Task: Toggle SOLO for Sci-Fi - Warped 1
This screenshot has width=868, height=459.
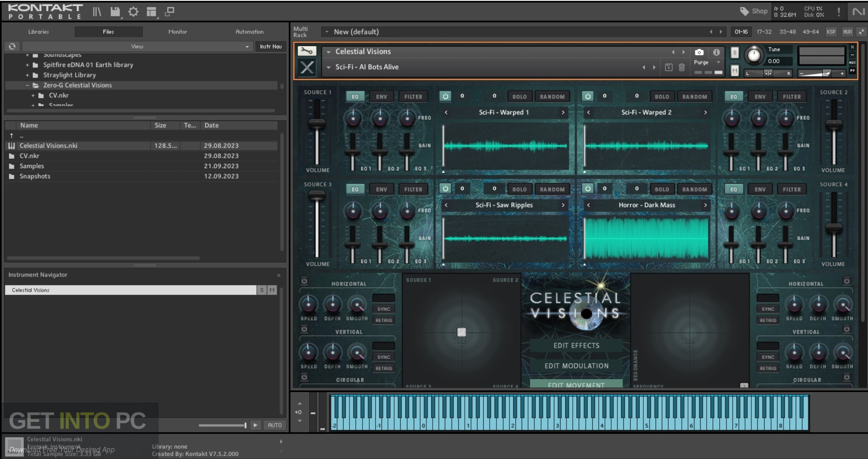Action: pyautogui.click(x=519, y=96)
